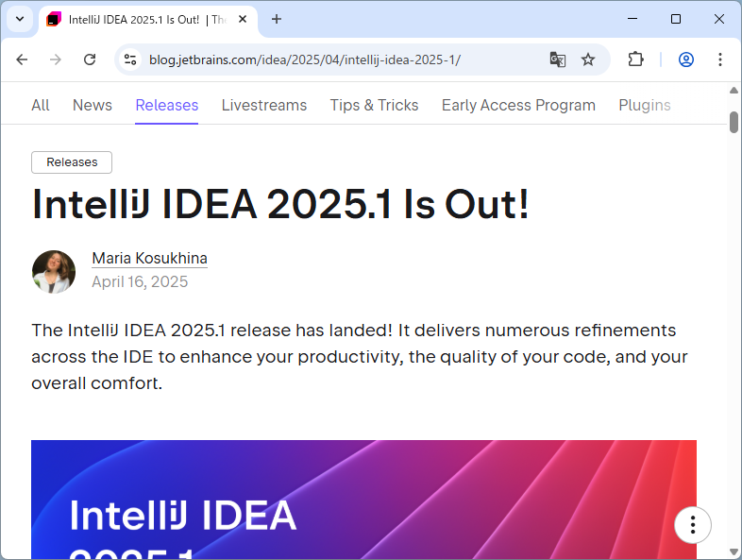742x560 pixels.
Task: Switch to the News category
Action: (93, 105)
